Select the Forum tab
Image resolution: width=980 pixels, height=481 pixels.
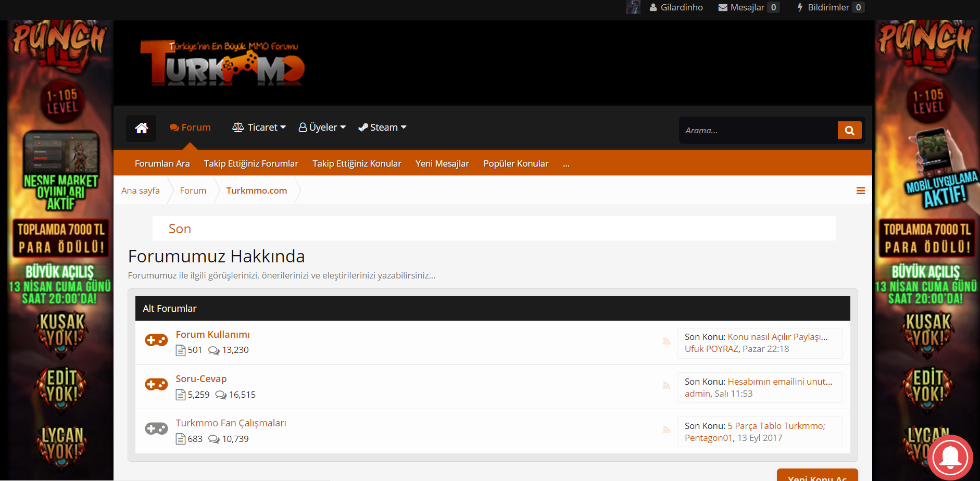pyautogui.click(x=190, y=128)
